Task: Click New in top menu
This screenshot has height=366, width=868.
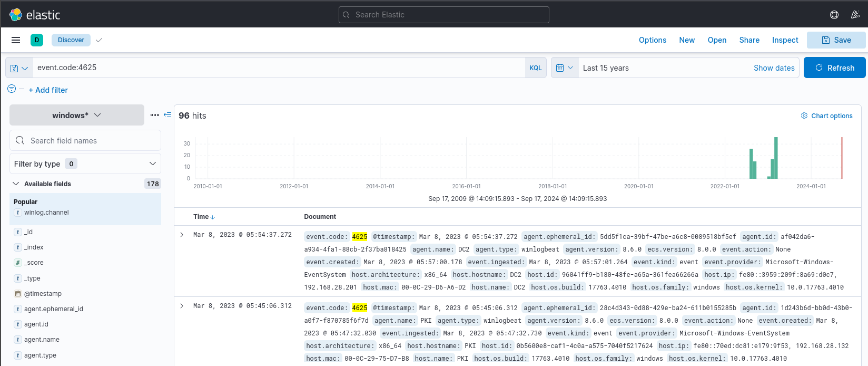Action: coord(687,40)
